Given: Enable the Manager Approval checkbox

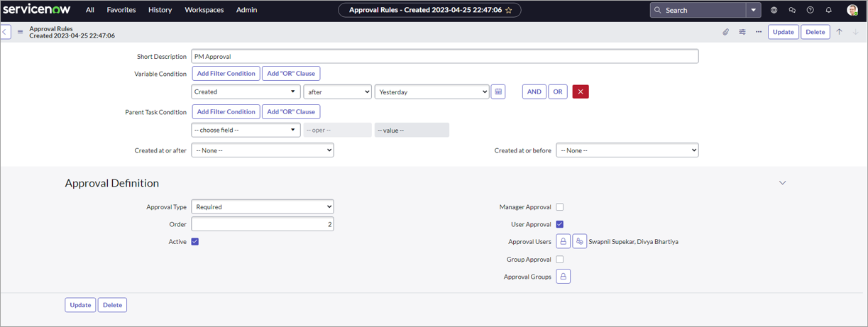Looking at the screenshot, I should coord(559,207).
